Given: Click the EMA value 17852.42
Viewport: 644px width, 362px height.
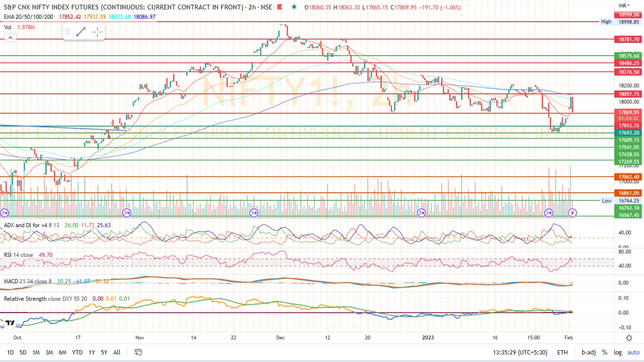Looking at the screenshot, I should click(x=70, y=16).
